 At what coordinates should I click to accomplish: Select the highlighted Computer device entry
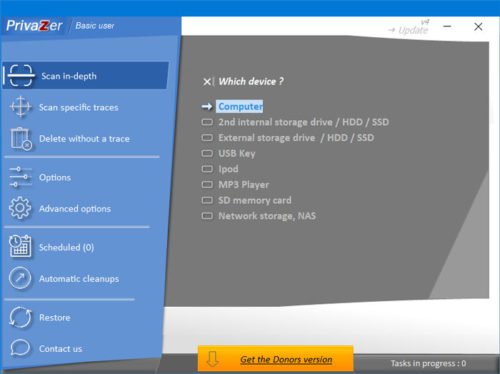(x=240, y=106)
